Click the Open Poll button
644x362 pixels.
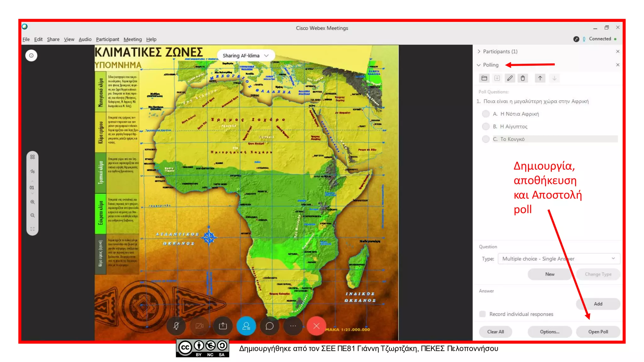click(598, 332)
